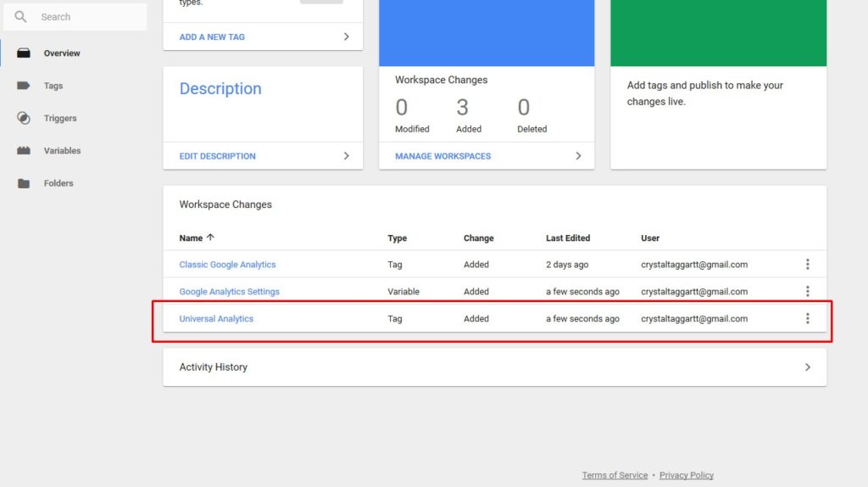Open the Classic Google Analytics tag
The height and width of the screenshot is (487, 868).
pyautogui.click(x=227, y=265)
